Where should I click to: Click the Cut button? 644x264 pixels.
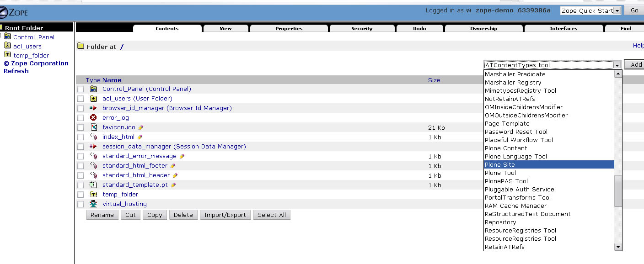[x=131, y=215]
